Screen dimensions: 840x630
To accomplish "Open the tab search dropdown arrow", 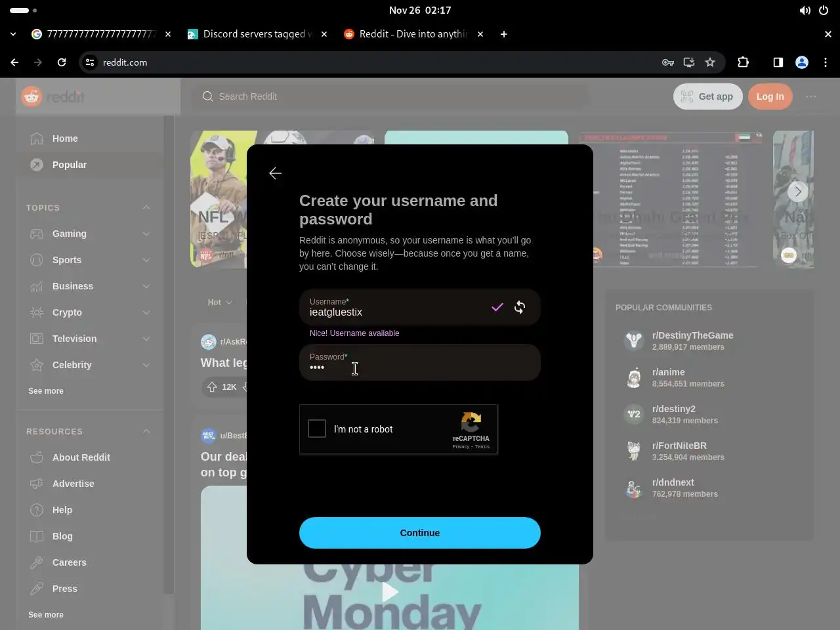I will coord(13,34).
